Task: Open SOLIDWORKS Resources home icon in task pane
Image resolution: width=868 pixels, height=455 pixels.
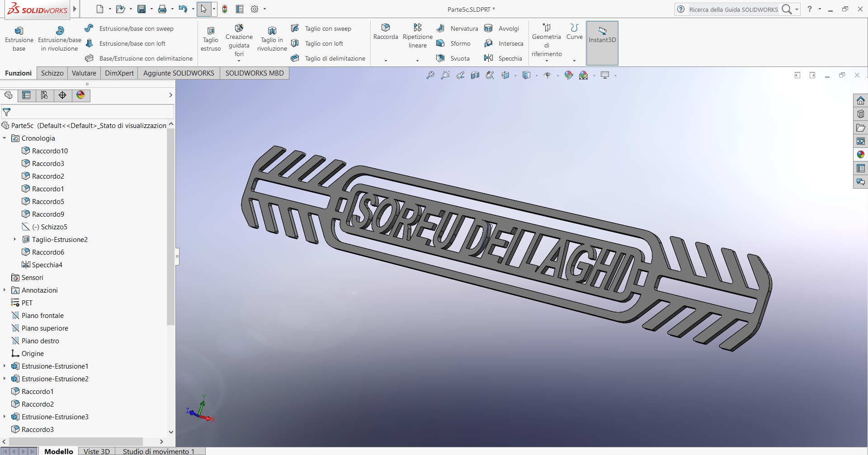Action: tap(860, 100)
